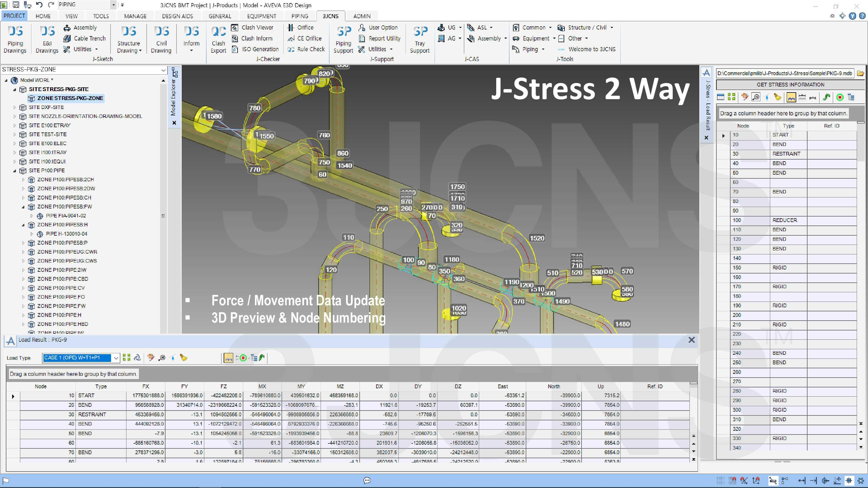Click the broom clear icon in J-Stress panel
Screen dimensions: 868x488
coord(777,97)
